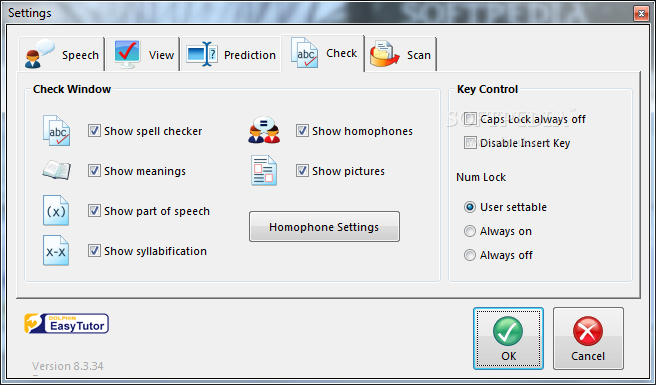Click the x-x syllabification icon
The height and width of the screenshot is (385, 656).
pos(56,250)
